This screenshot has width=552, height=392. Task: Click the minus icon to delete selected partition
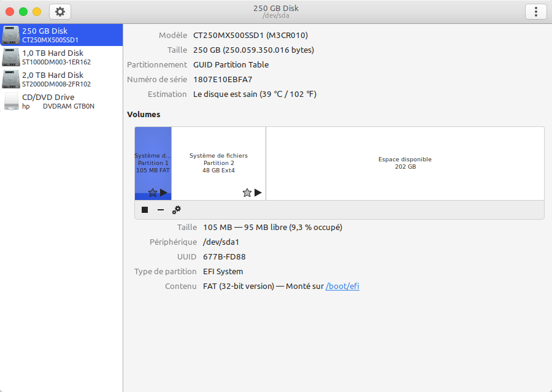click(161, 210)
